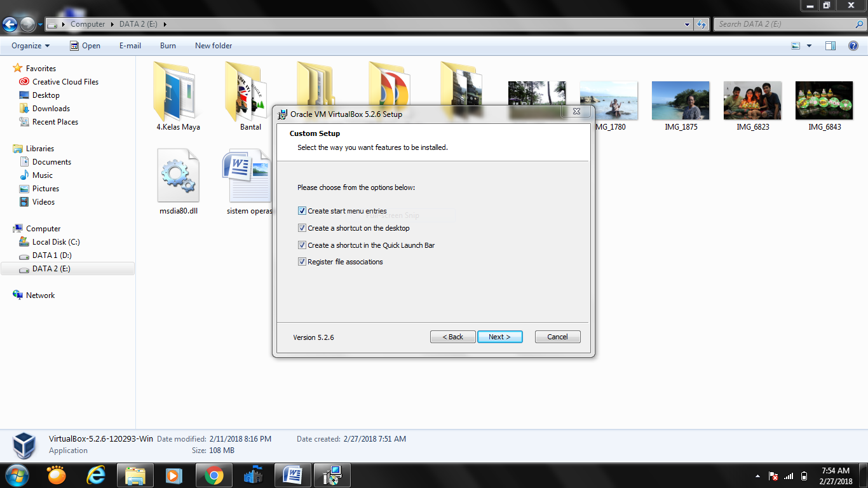Switch to Windows Explorer taskbar button
The height and width of the screenshot is (488, 868).
[135, 475]
